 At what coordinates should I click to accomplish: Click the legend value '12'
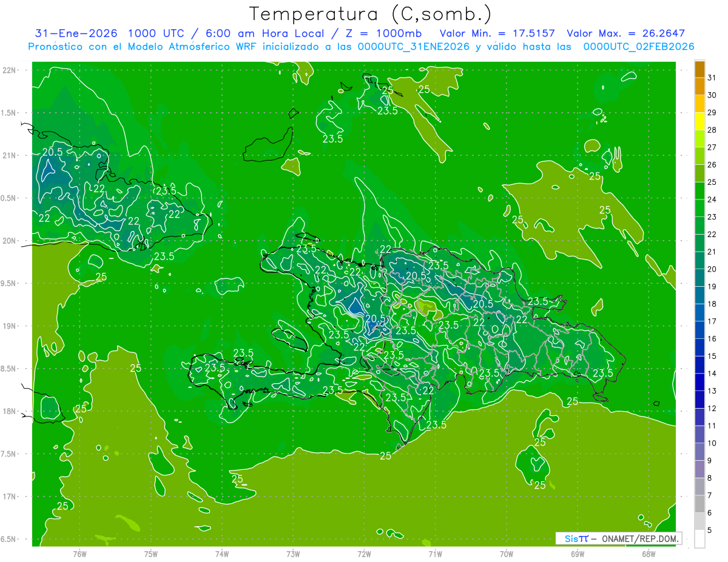[712, 408]
